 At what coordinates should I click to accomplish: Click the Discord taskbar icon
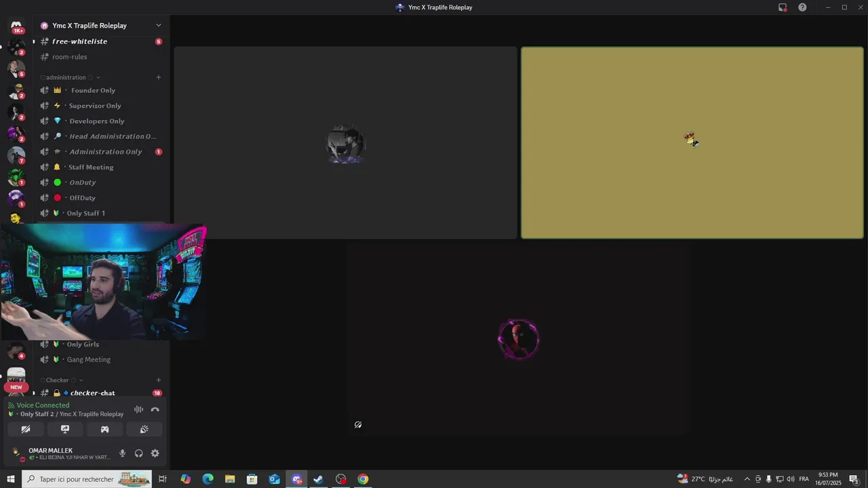point(296,479)
